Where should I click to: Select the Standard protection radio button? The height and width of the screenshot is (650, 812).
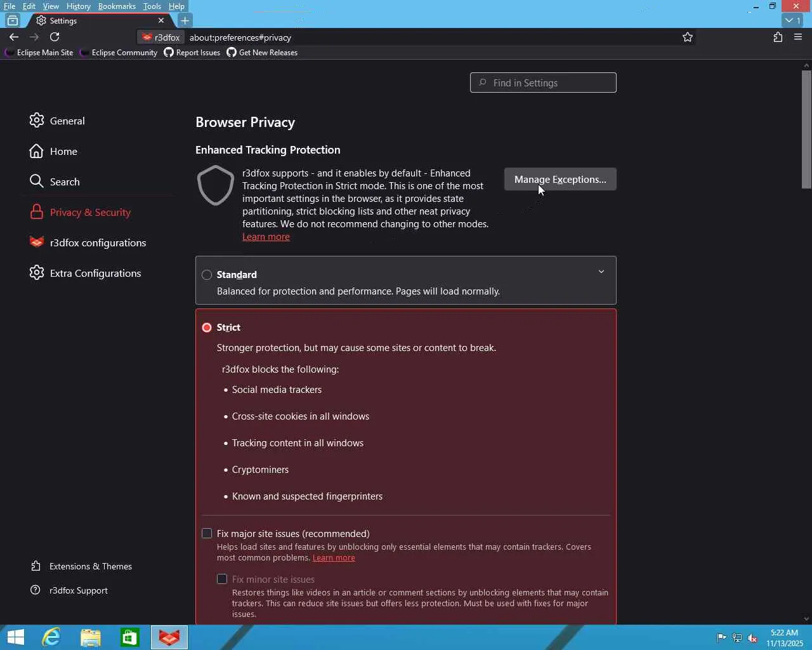[x=207, y=275]
